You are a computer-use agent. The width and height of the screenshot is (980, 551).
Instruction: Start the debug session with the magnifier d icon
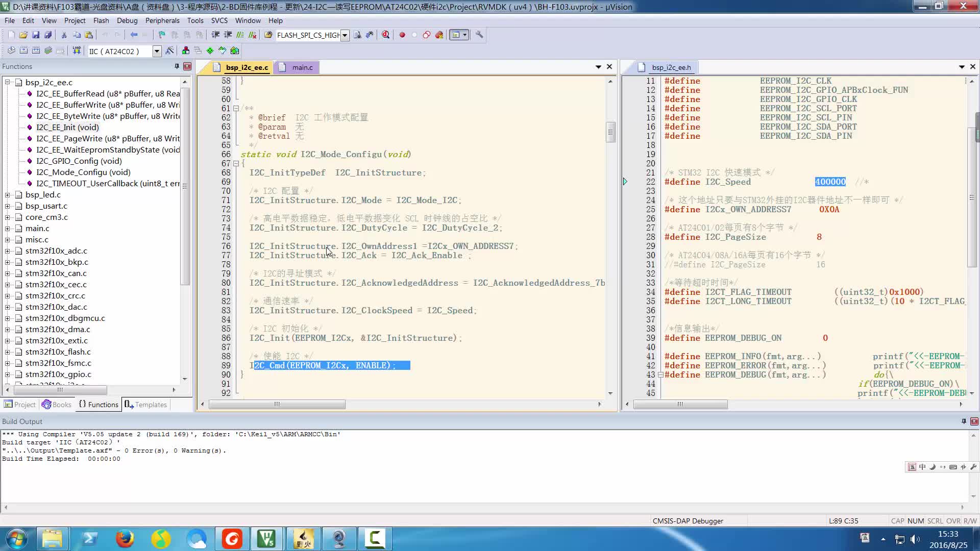[x=385, y=35]
